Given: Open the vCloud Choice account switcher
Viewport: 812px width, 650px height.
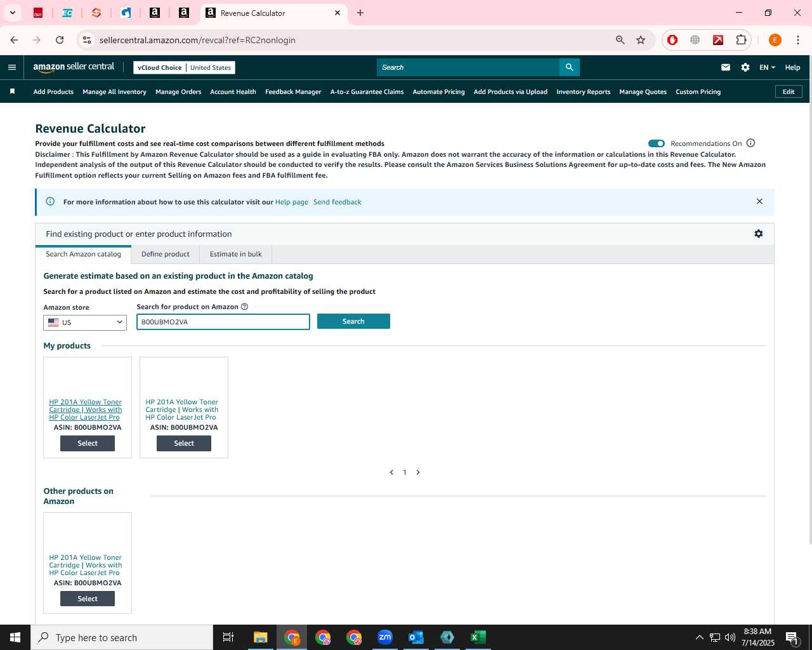Looking at the screenshot, I should 184,67.
